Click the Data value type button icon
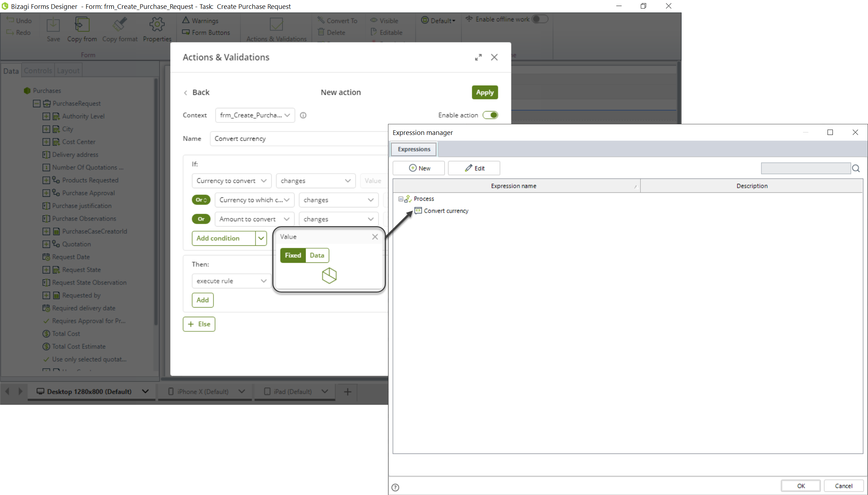This screenshot has height=495, width=868. [x=317, y=255]
